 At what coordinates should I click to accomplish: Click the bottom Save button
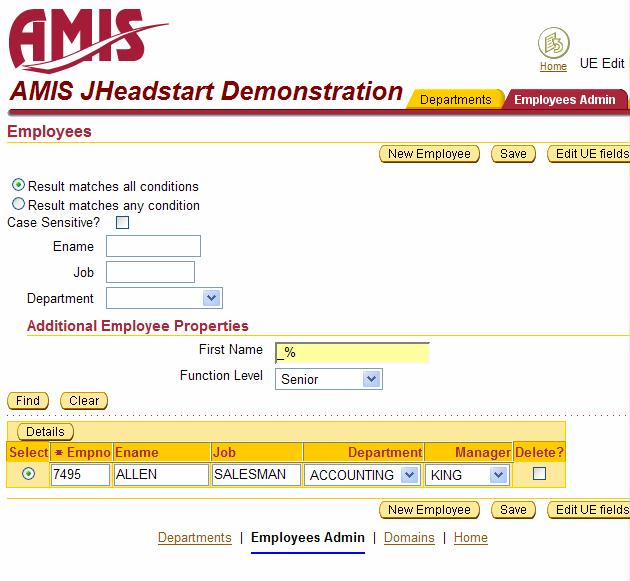tap(513, 510)
